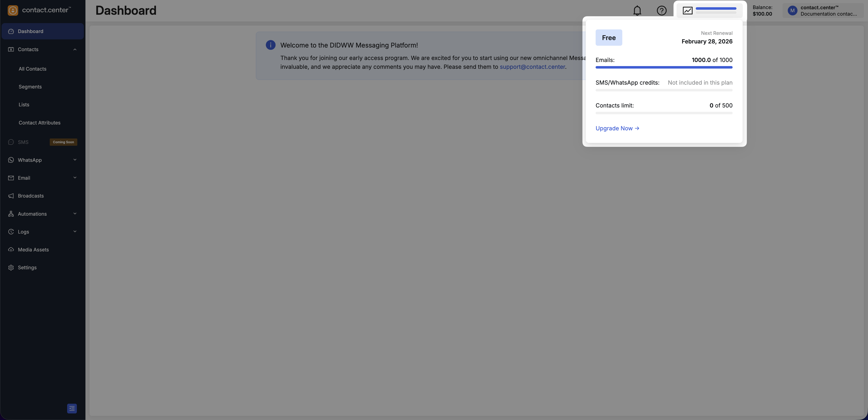Screen dimensions: 868x420
Task: Click support@contact.center email link
Action: 532,67
